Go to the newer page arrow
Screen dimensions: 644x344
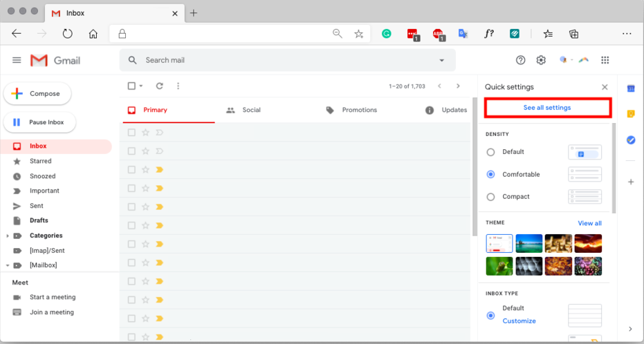pyautogui.click(x=439, y=86)
